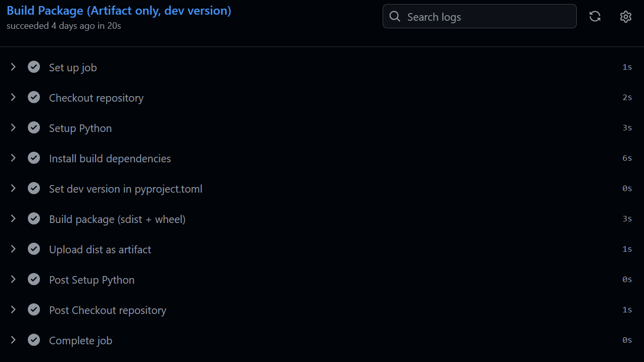
Task: Expand the Set up job step
Action: pyautogui.click(x=13, y=67)
